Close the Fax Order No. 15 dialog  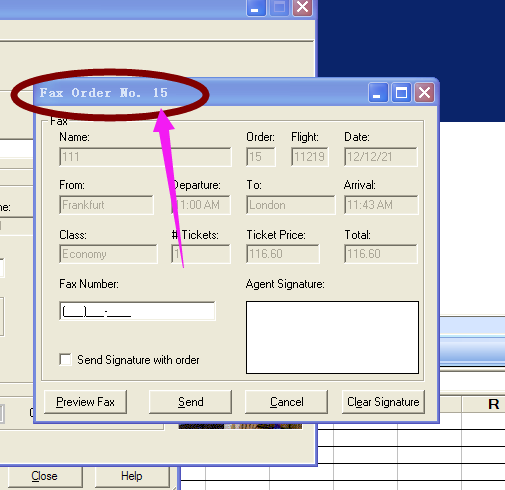(x=424, y=92)
